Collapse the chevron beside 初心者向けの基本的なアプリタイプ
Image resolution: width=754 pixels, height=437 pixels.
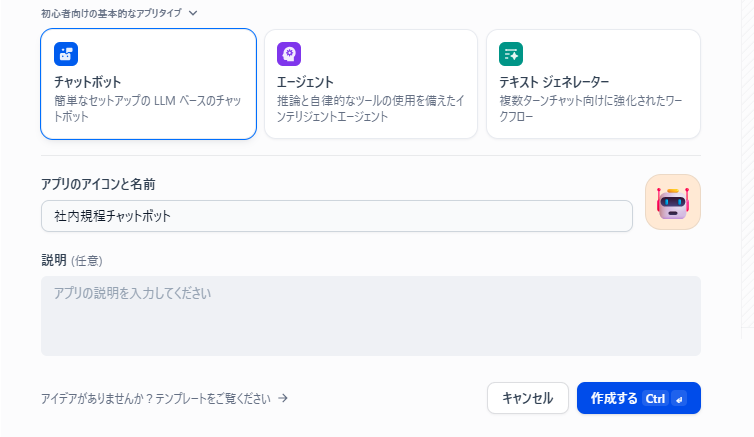point(193,13)
